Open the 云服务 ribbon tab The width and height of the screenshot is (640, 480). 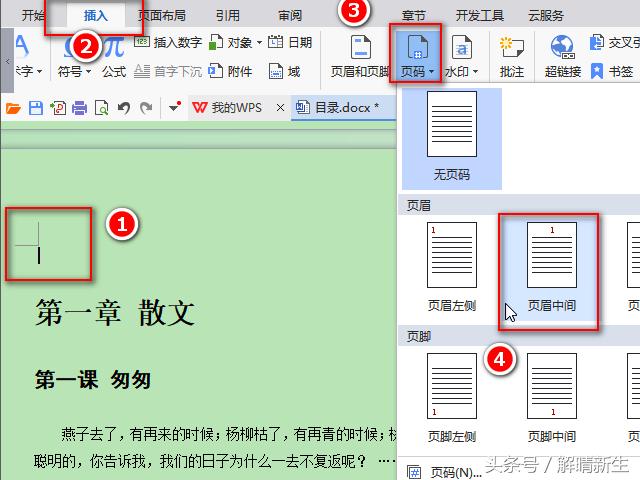[546, 16]
